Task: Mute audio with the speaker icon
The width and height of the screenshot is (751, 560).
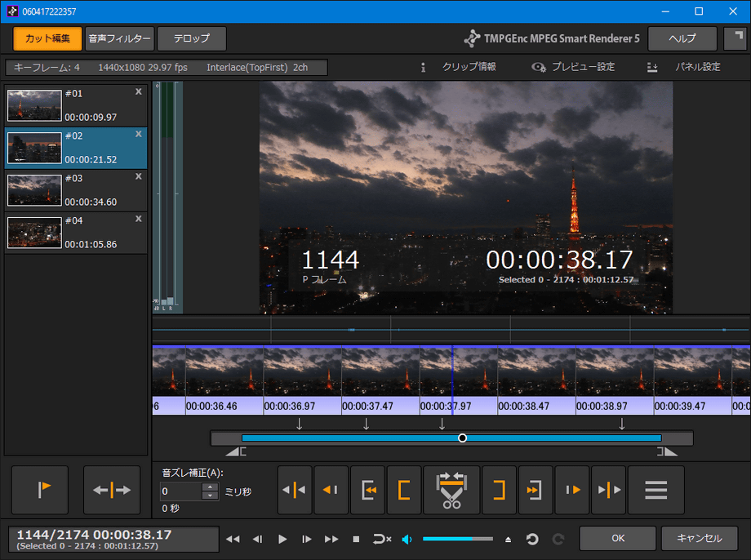Action: 407,539
